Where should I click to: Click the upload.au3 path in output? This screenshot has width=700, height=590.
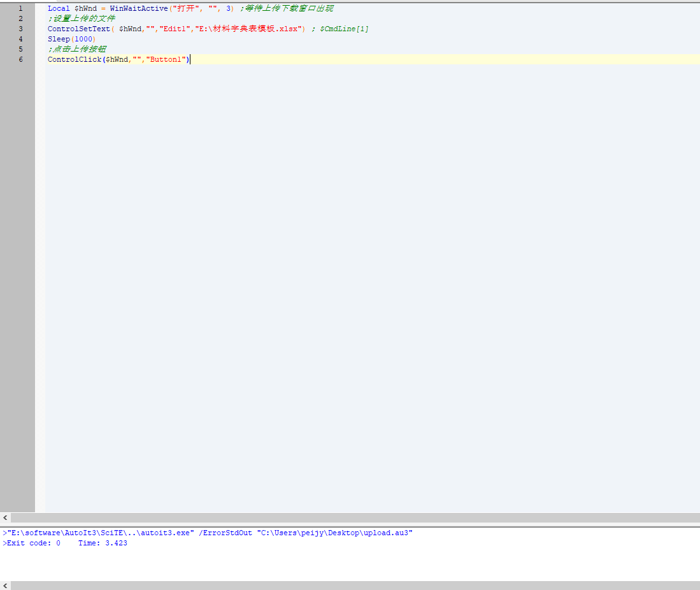coord(335,533)
